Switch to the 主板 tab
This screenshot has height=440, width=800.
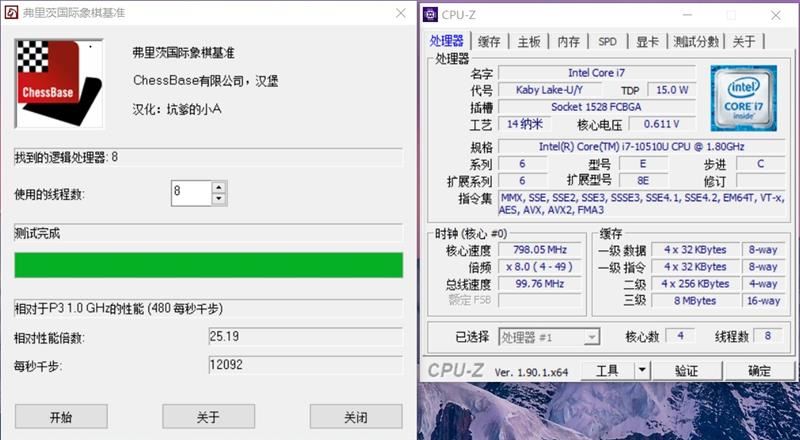[529, 42]
